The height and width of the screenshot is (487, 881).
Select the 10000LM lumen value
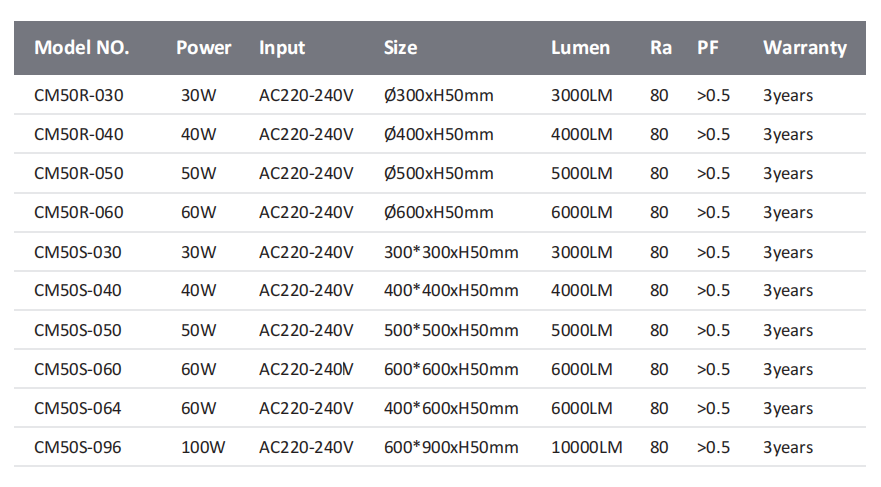point(586,448)
